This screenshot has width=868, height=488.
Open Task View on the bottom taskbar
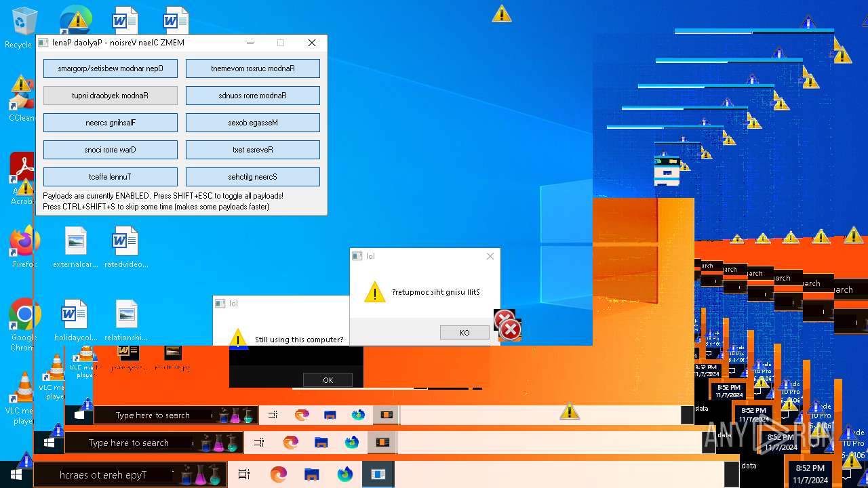pyautogui.click(x=244, y=474)
